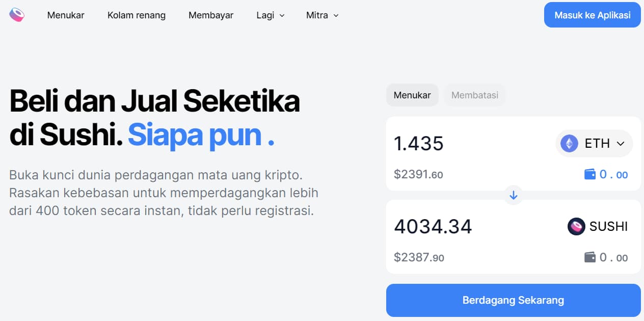Click the 4034.34 SUSHI amount input field

433,226
